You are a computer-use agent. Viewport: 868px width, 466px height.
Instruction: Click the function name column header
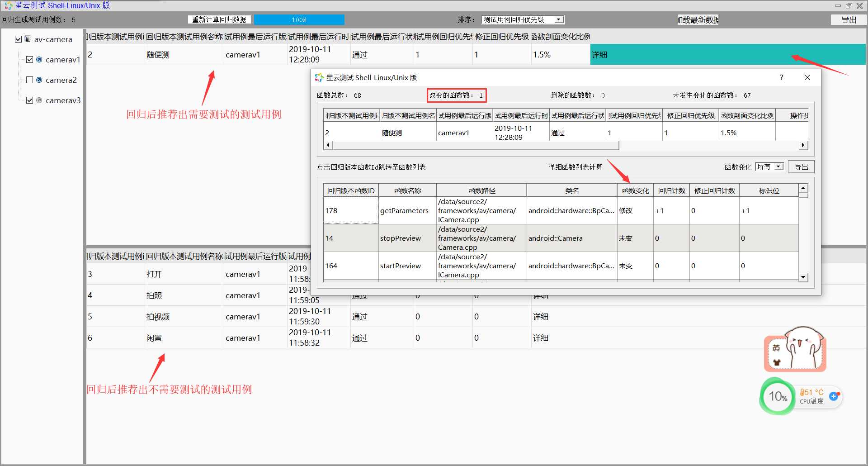[x=407, y=190]
